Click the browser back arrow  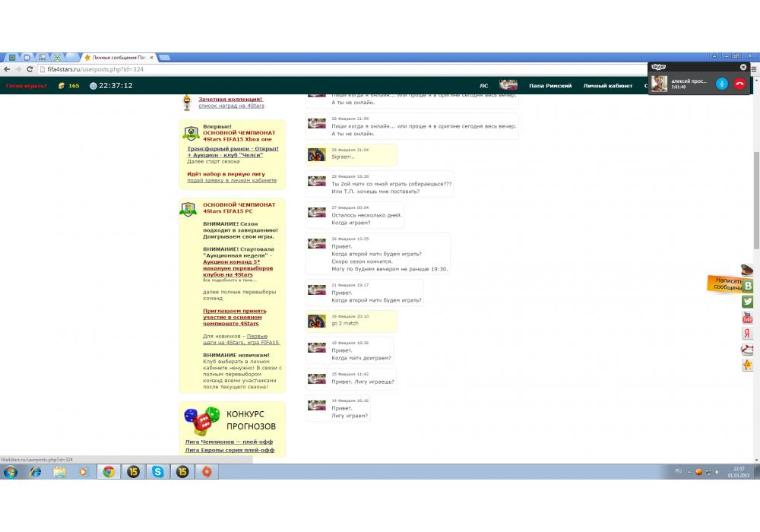tap(7, 69)
